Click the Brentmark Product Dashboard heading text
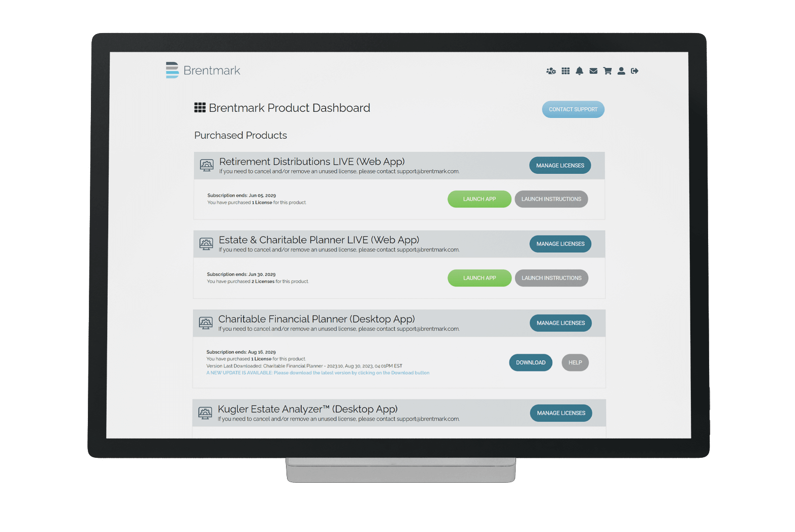Image resolution: width=795 pixels, height=532 pixels. [x=290, y=108]
